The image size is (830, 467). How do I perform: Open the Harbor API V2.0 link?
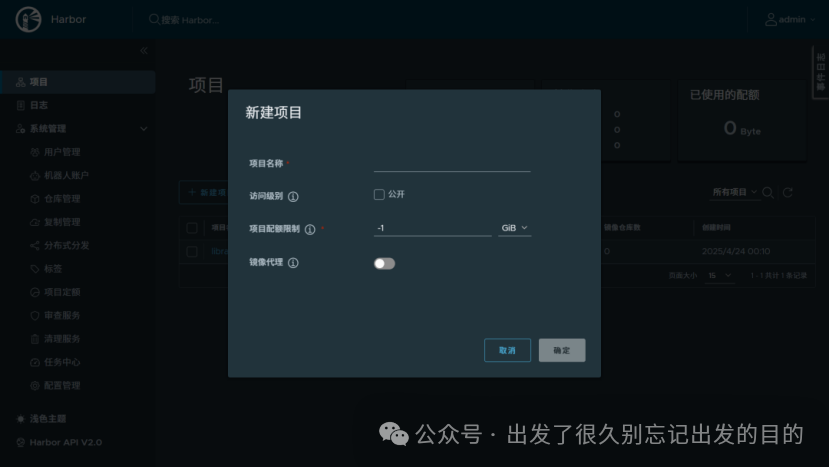pos(66,442)
